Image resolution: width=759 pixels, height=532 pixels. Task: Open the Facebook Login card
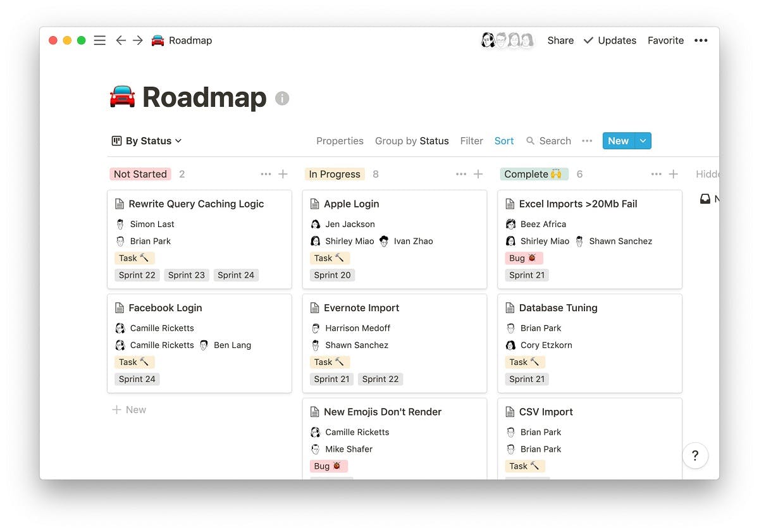(x=199, y=343)
